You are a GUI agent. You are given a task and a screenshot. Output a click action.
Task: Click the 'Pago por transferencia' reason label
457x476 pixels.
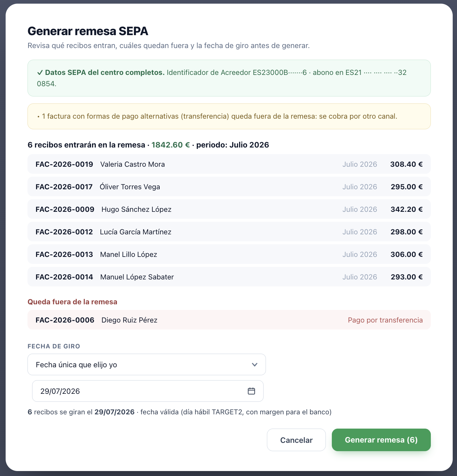point(385,320)
